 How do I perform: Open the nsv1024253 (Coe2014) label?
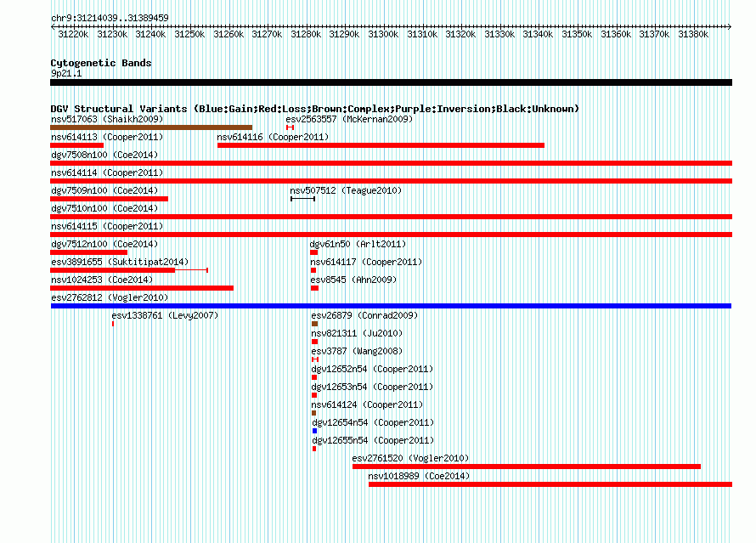102,280
